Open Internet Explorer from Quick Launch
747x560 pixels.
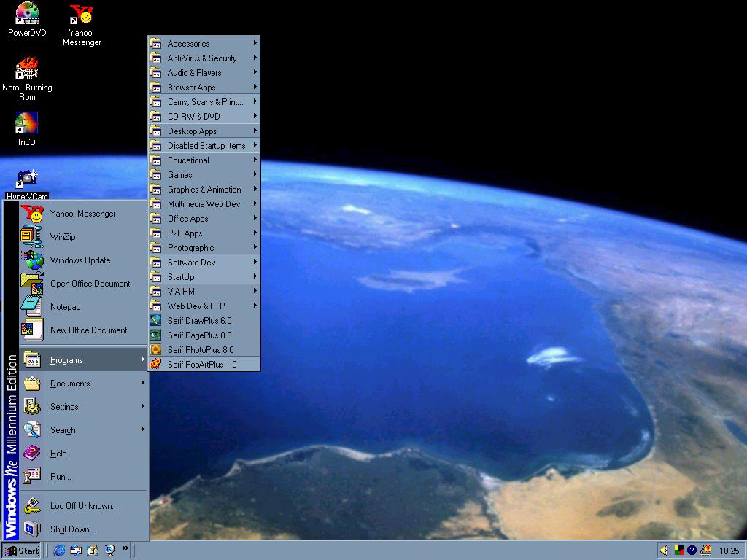(x=59, y=551)
